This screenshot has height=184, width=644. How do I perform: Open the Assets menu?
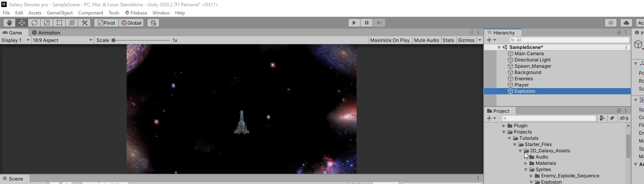(x=35, y=13)
